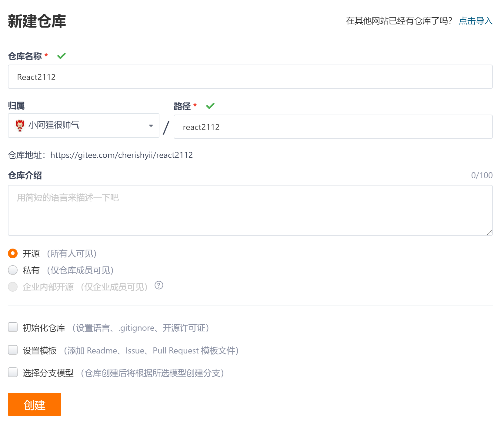504x425 pixels.
Task: Select the 开源 (所有人可见) radio button
Action: click(13, 253)
